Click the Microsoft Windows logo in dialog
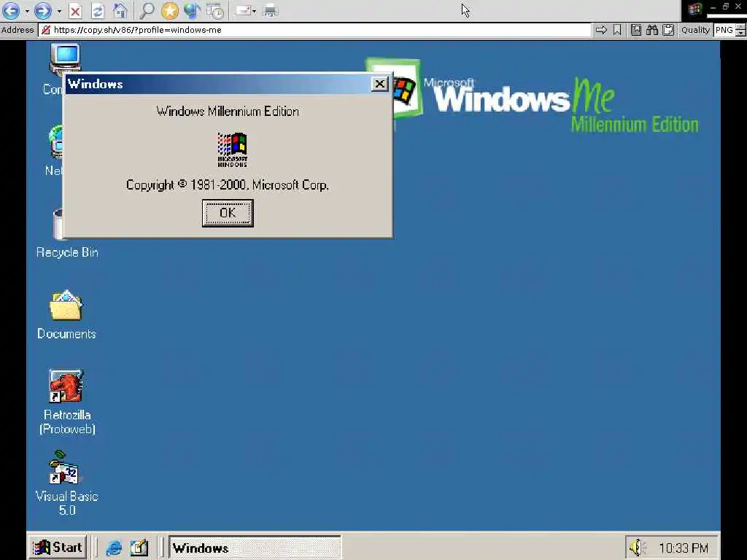Viewport: 747px width, 560px height. click(x=232, y=150)
